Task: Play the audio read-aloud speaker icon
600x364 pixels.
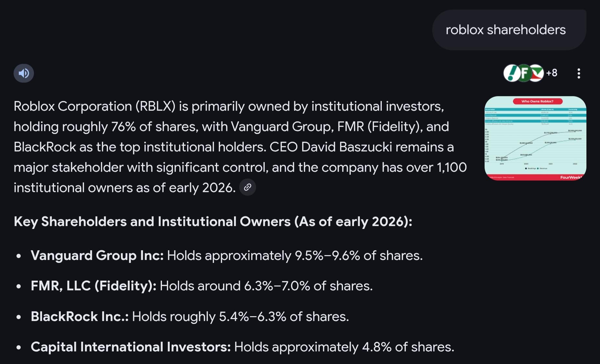Action: [x=24, y=73]
